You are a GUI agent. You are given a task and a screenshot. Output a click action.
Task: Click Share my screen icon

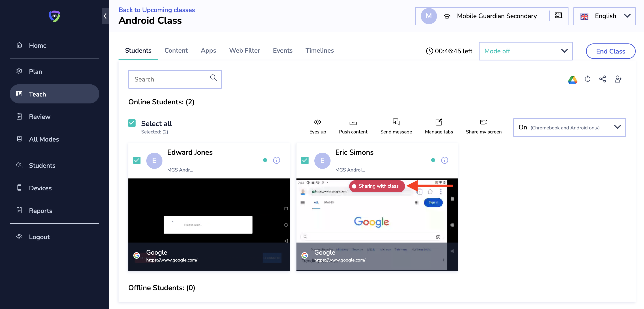(484, 122)
